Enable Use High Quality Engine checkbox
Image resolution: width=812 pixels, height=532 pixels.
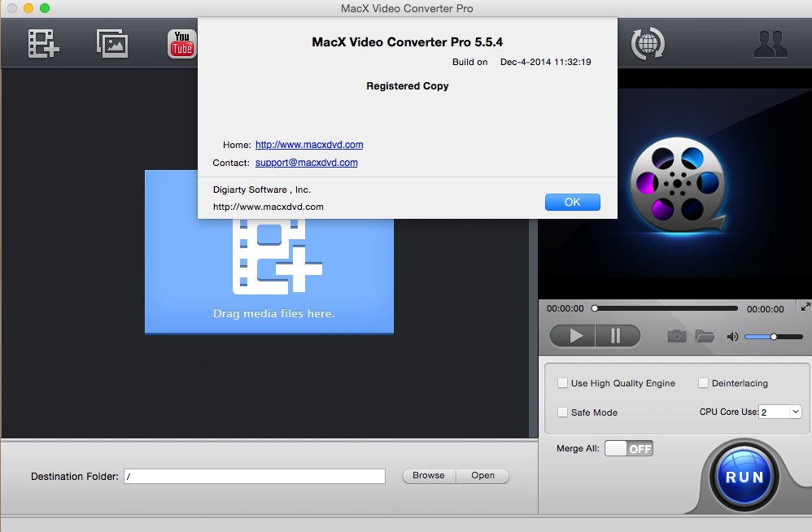tap(562, 383)
